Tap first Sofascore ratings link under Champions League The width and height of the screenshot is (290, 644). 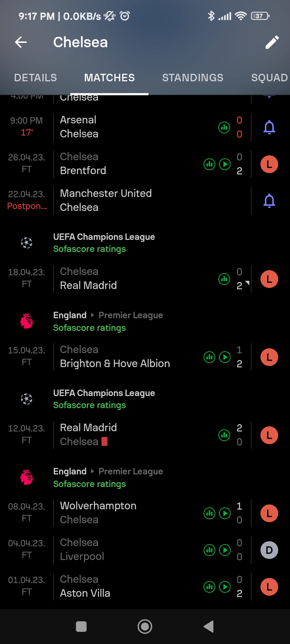point(89,249)
